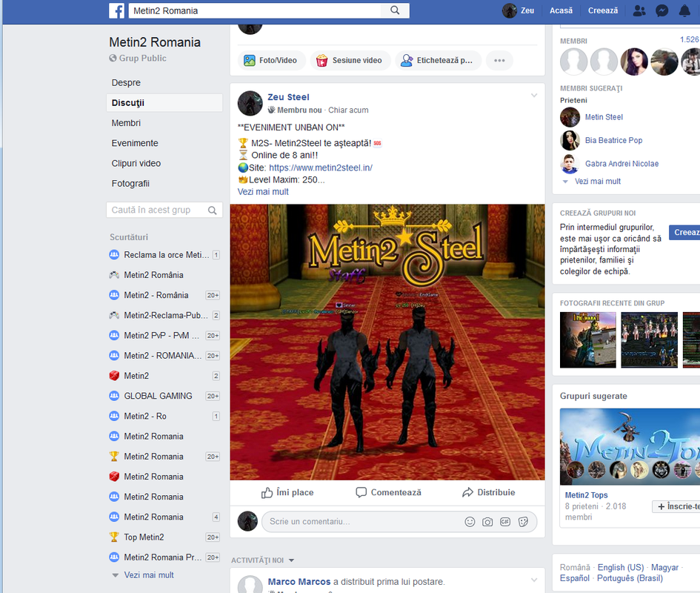Open emoji picker in comment box

[470, 522]
